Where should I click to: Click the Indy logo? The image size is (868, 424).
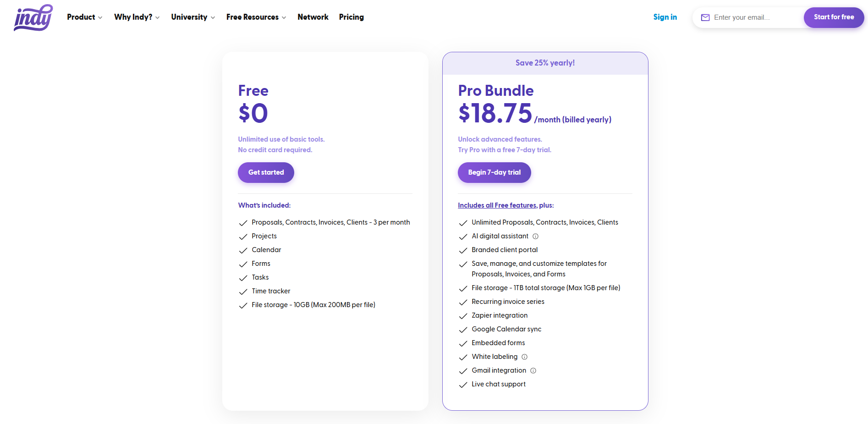coord(33,17)
